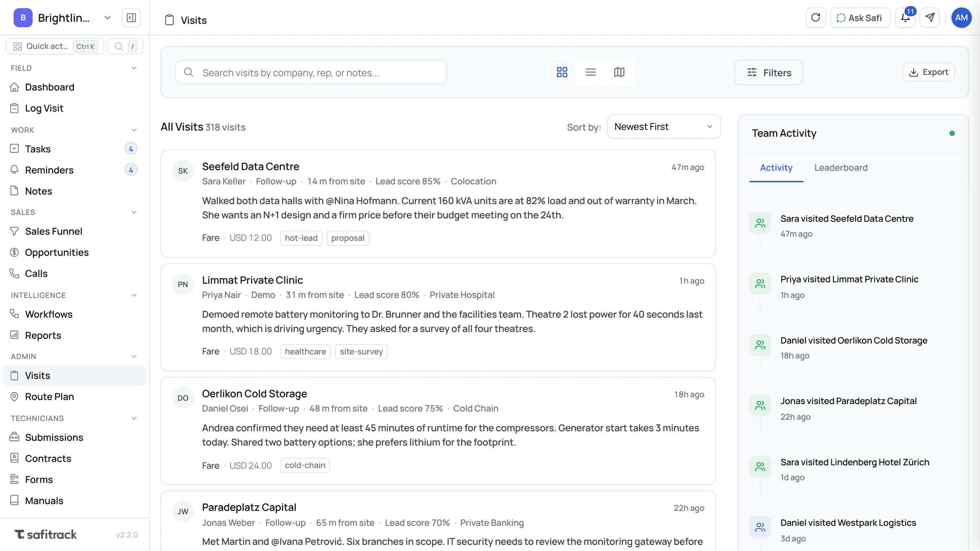The width and height of the screenshot is (980, 551).
Task: Open Seefeld Data Centre visit card
Action: click(438, 204)
